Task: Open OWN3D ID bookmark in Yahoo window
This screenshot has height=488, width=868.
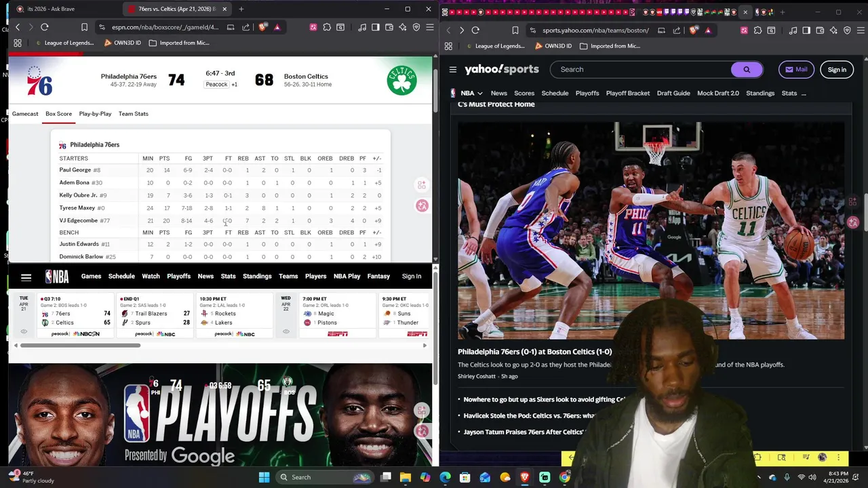Action: 552,46
